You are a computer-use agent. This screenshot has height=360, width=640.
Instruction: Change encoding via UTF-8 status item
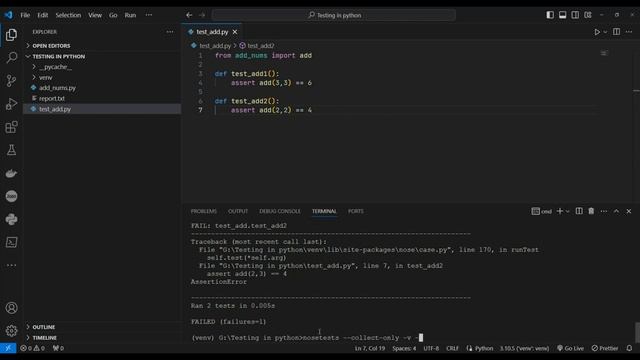point(431,348)
